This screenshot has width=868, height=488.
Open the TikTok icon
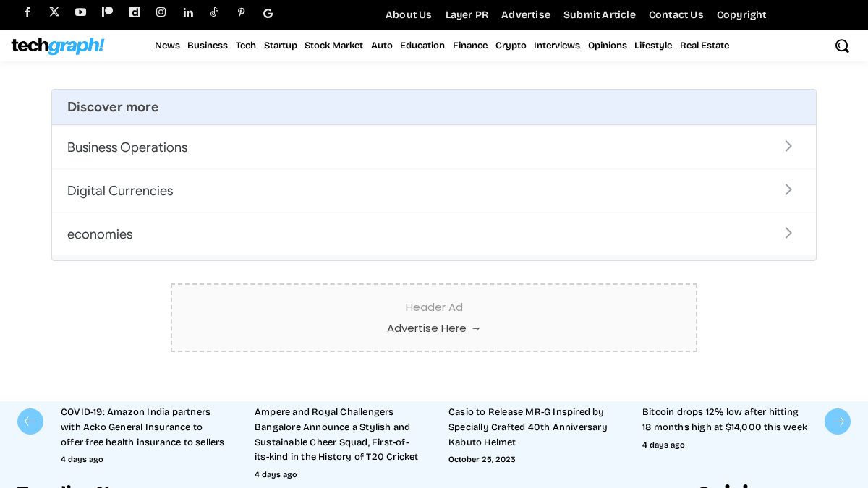tap(215, 12)
